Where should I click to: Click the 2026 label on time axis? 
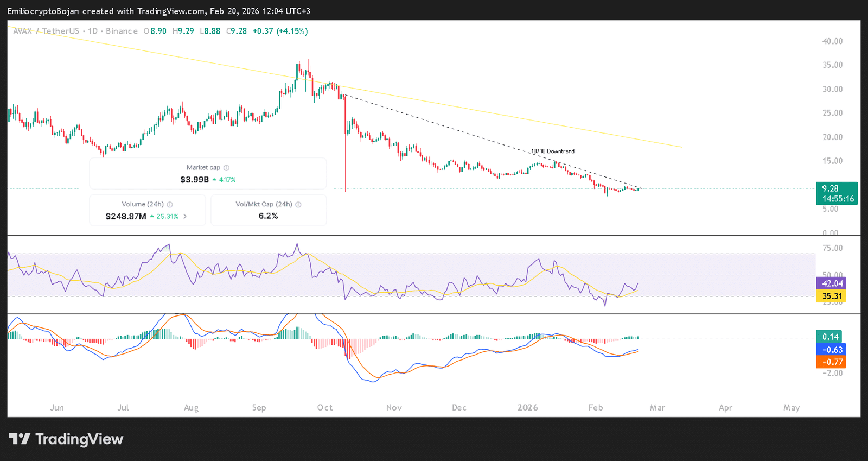[527, 407]
